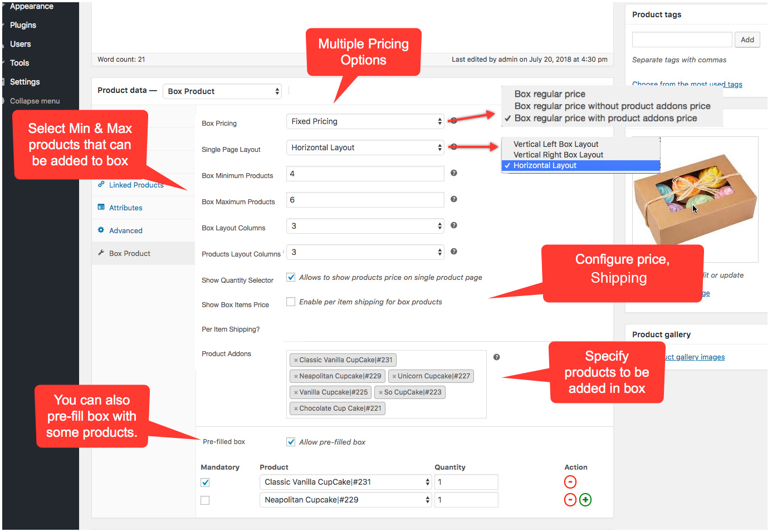Click help icon beside Product Addons box
This screenshot has height=532, width=782.
497,357
